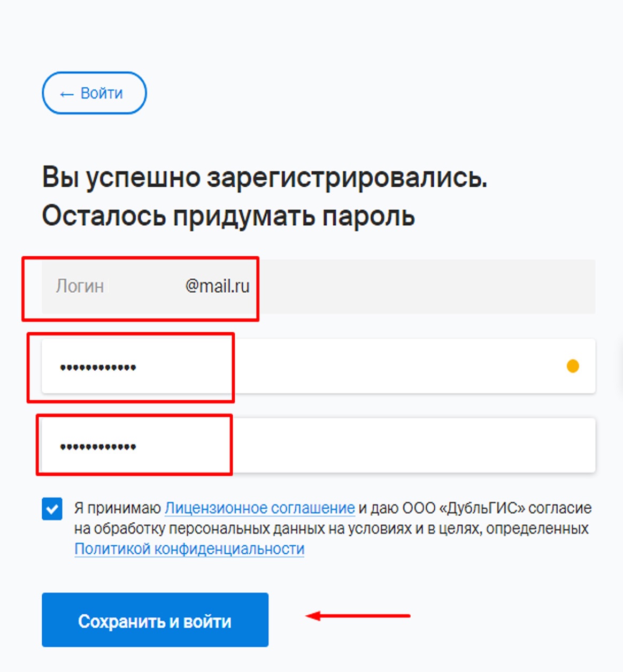
Task: Click the Я принимаю text beside the checkbox
Action: tap(118, 508)
